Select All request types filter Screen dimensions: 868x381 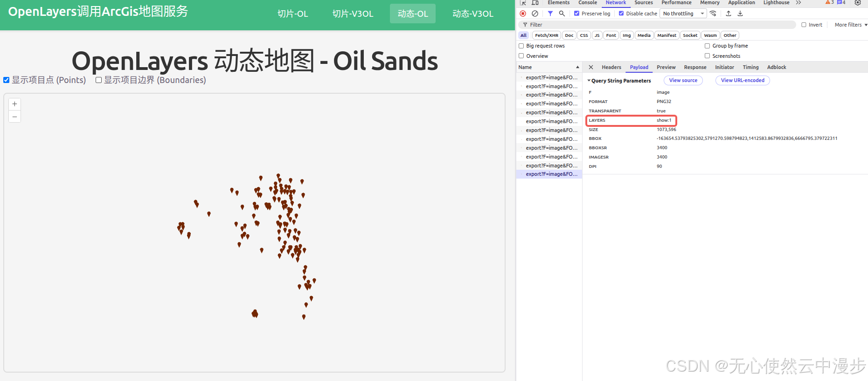coord(524,35)
